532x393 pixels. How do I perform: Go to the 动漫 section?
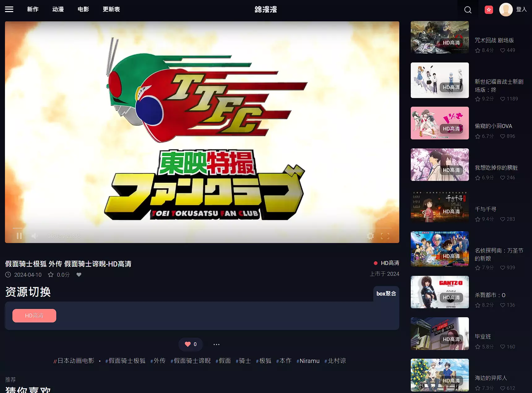[x=58, y=9]
